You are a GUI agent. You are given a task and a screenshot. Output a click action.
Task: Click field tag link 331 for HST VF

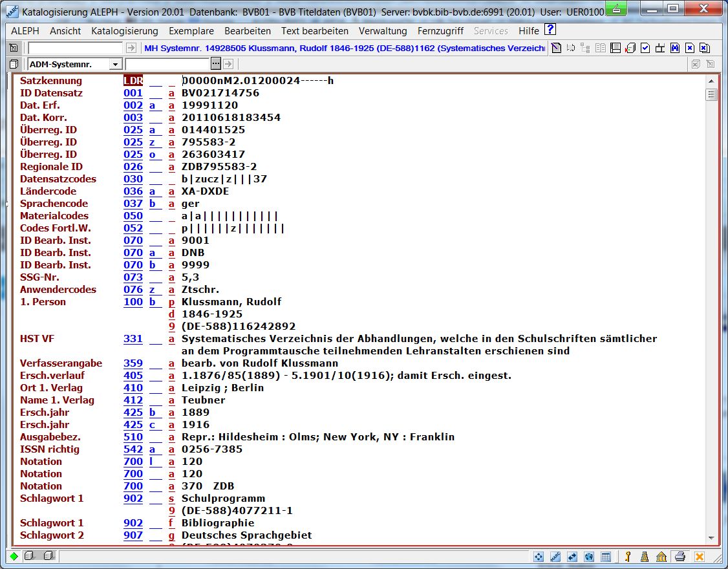[133, 339]
